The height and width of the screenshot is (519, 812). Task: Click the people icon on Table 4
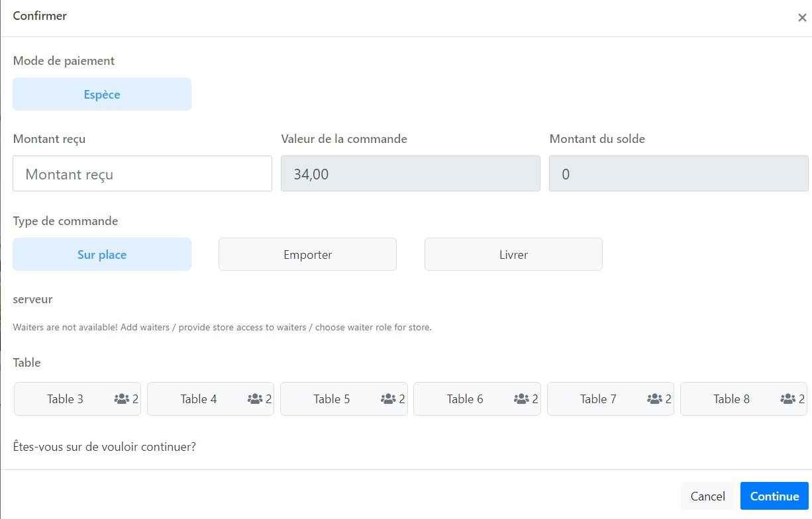tap(256, 399)
